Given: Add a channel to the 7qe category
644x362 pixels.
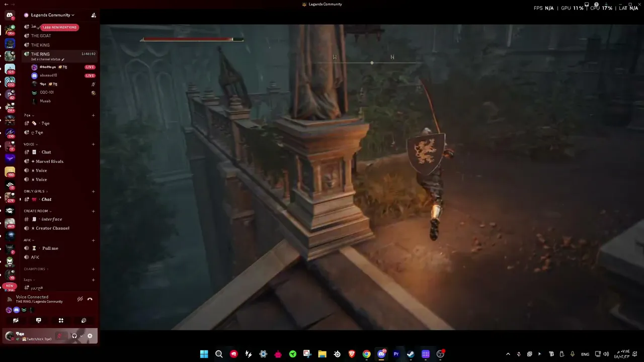Looking at the screenshot, I should (x=94, y=115).
